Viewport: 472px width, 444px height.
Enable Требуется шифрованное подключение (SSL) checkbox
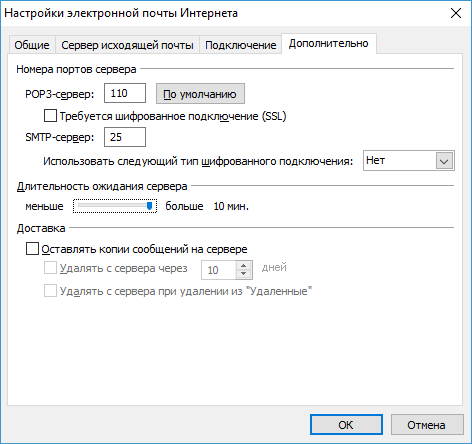50,116
